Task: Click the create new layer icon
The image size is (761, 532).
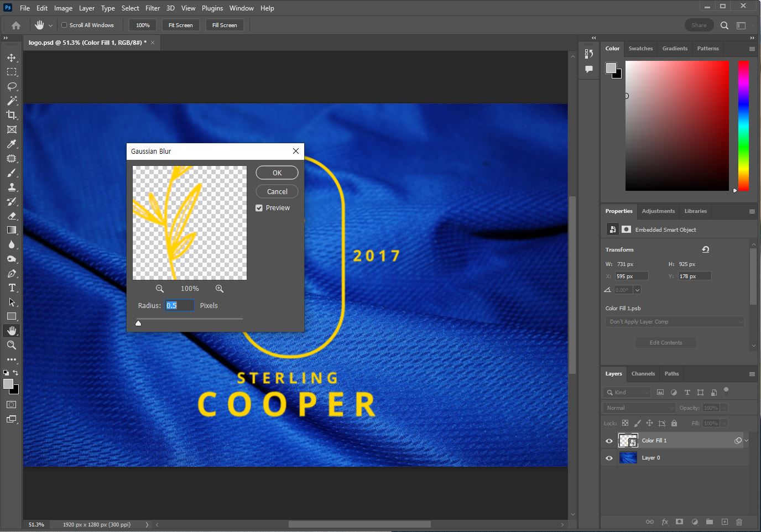Action: (x=724, y=521)
